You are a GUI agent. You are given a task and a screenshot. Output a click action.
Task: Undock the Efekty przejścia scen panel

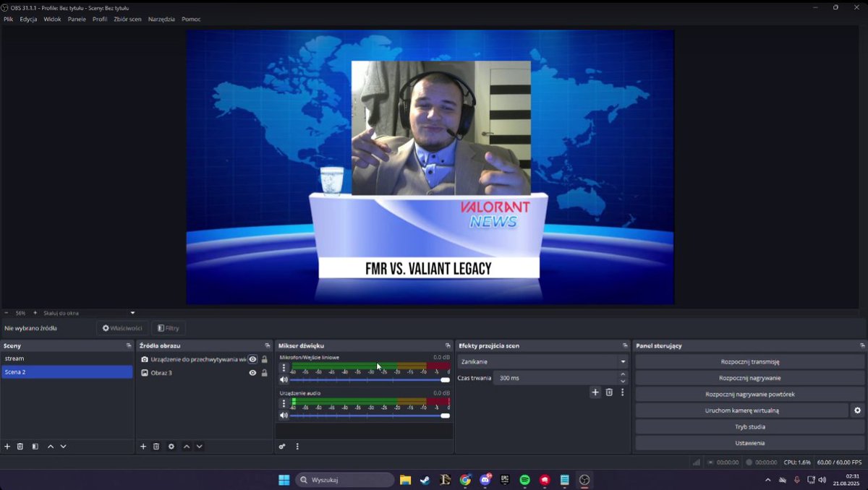[x=626, y=346]
